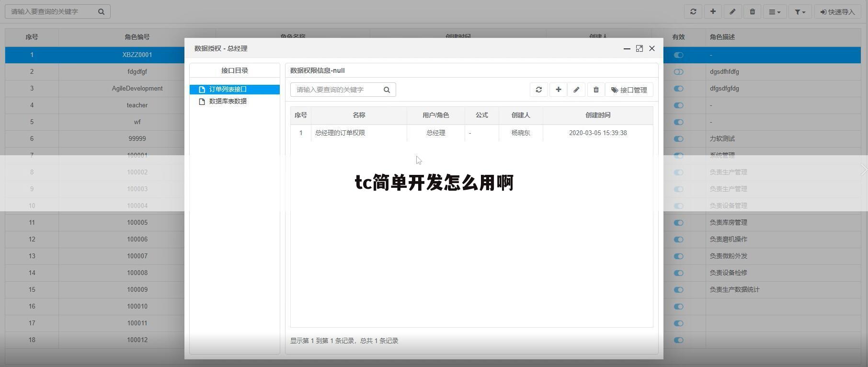Click description 负责生产数据统计
Viewport: 868px width, 367px height.
[734, 289]
